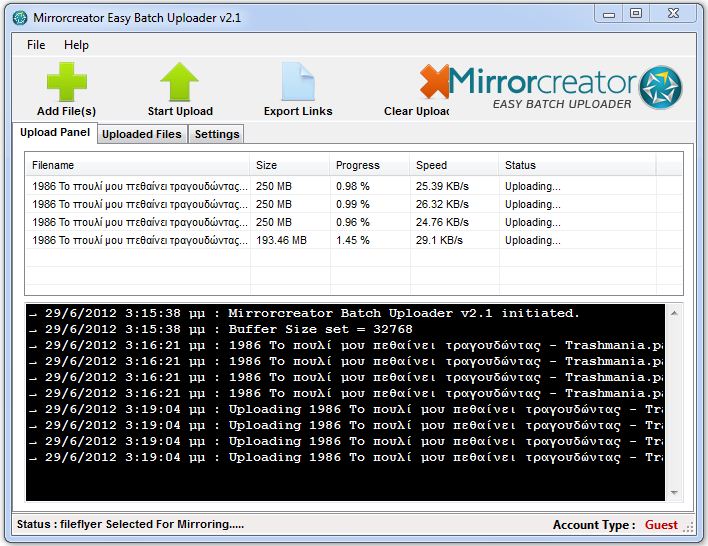
Task: Click the Start Upload label
Action: (180, 111)
